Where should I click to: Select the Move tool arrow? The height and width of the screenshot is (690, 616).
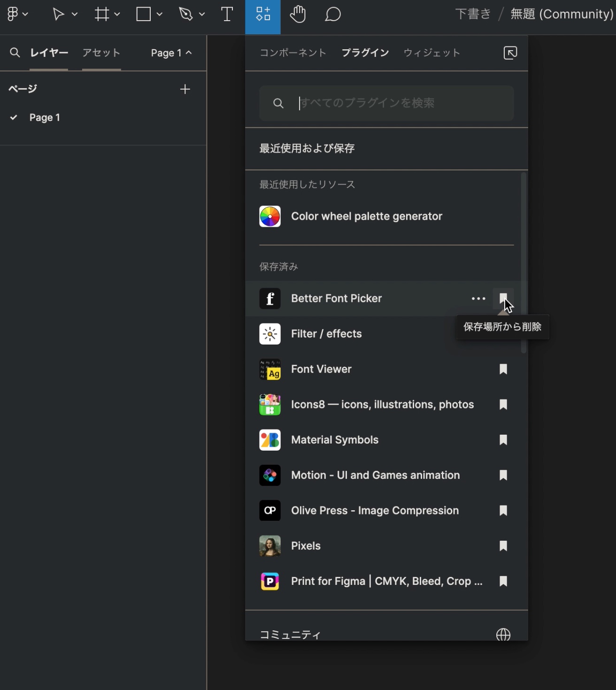pyautogui.click(x=58, y=15)
